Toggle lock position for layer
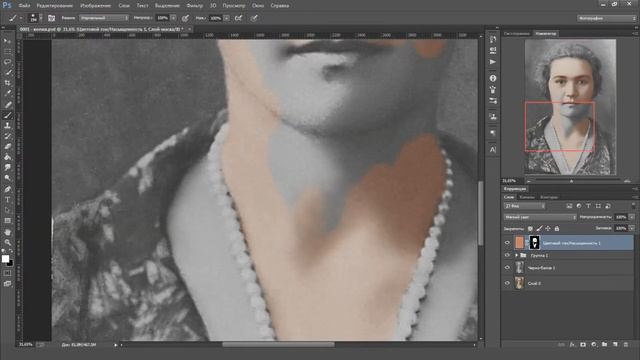640x360 pixels. pos(548,229)
